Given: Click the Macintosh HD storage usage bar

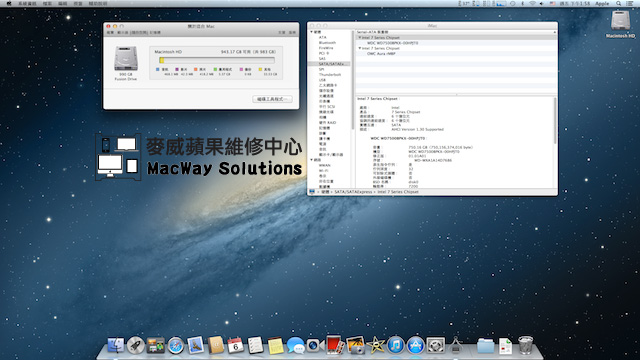Looking at the screenshot, I should (x=217, y=60).
